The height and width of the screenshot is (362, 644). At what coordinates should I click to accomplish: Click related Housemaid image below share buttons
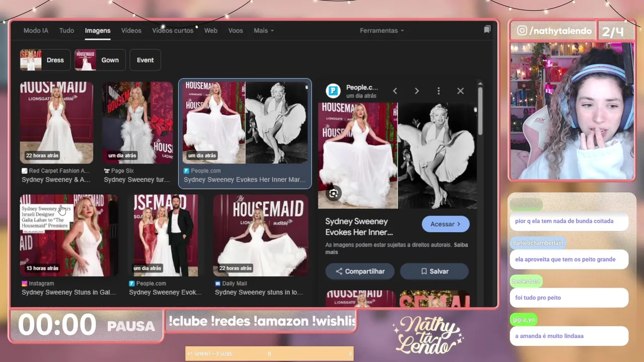point(360,298)
